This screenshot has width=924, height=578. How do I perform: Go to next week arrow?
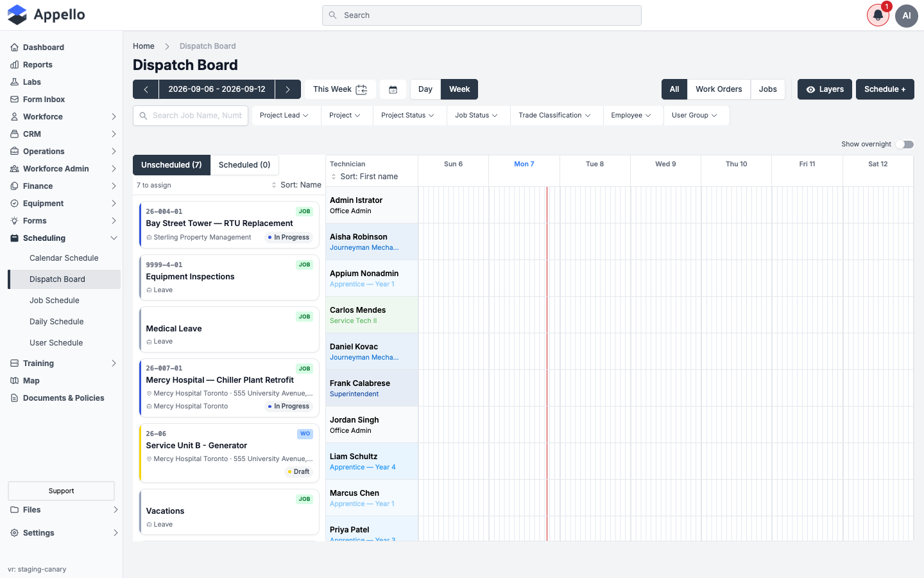coord(287,89)
